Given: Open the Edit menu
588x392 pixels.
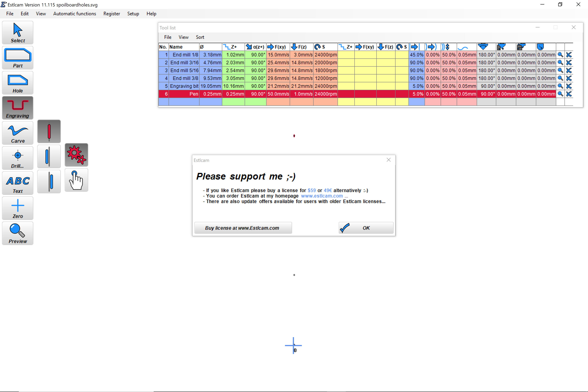Looking at the screenshot, I should (x=24, y=14).
